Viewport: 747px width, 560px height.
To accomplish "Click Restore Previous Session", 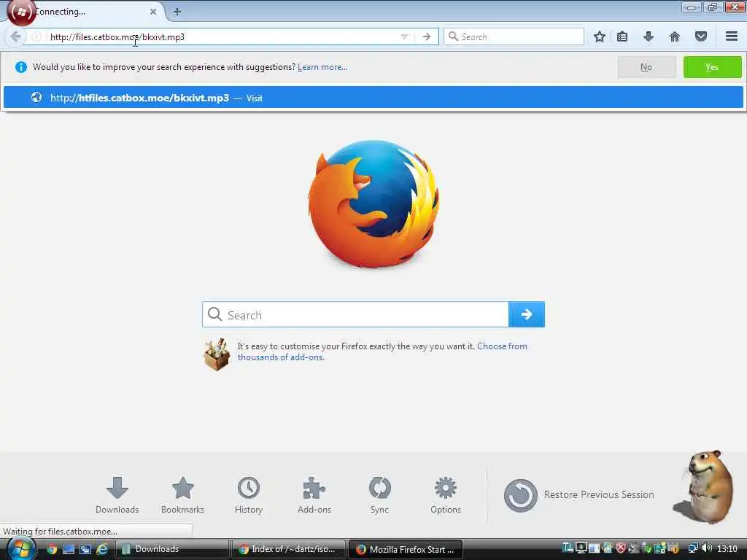I will (578, 495).
